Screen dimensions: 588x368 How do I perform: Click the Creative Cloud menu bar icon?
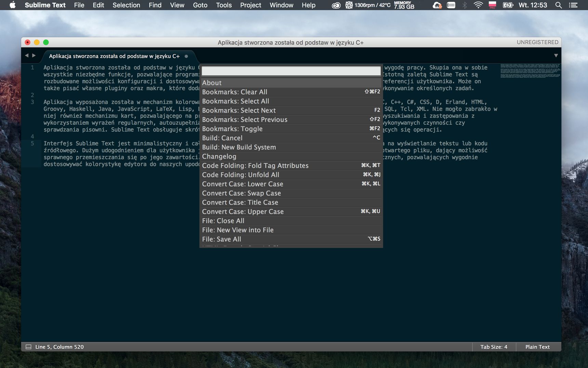(x=336, y=5)
